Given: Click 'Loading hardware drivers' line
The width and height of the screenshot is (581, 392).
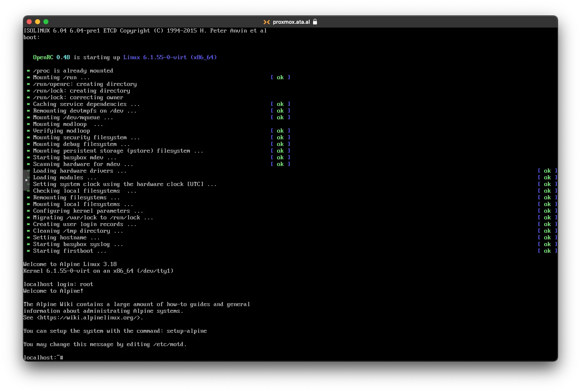Looking at the screenshot, I should point(80,171).
